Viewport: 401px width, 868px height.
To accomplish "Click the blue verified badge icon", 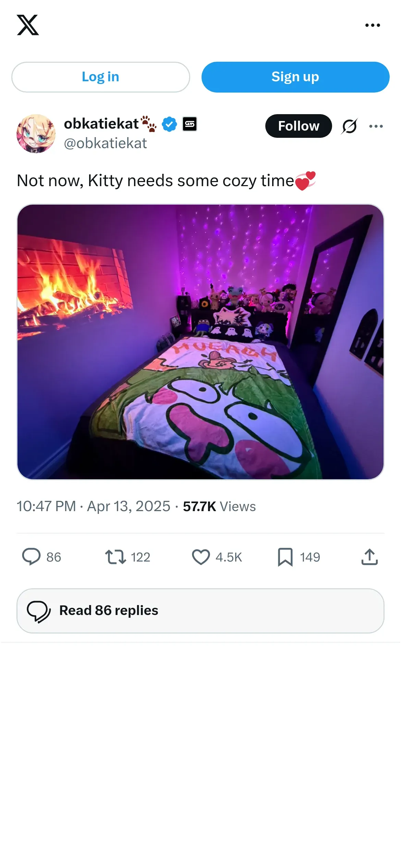I will coord(169,124).
